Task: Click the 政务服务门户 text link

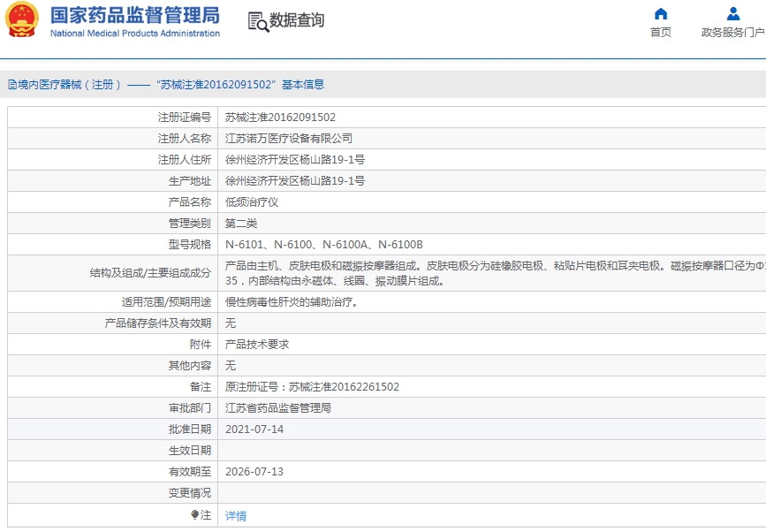Action: click(x=732, y=32)
